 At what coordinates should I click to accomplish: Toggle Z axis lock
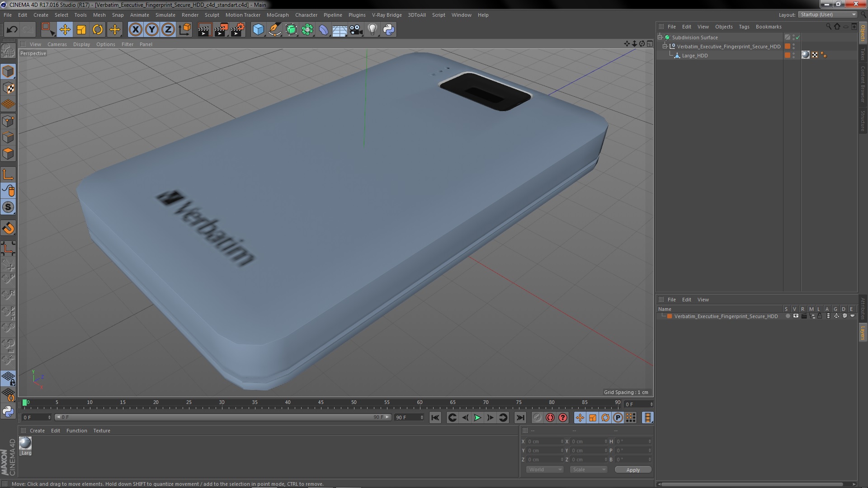pos(168,30)
